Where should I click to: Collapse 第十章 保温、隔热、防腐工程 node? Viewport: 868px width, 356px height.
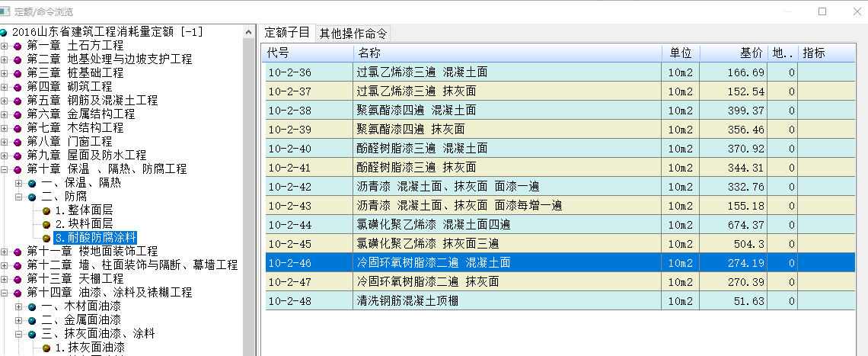tap(5, 170)
